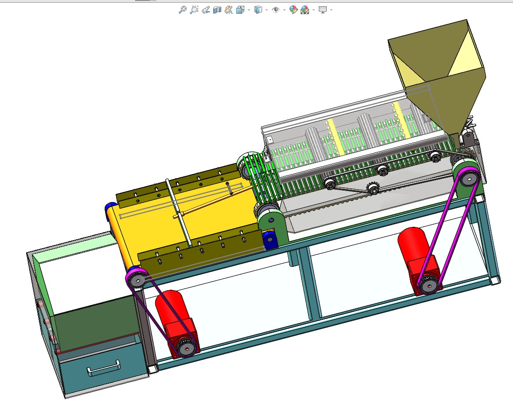The height and width of the screenshot is (420, 513).
Task: Open the Edit Appearance tool
Action: 294,10
